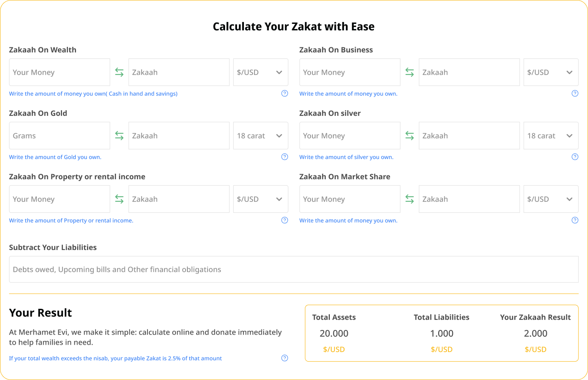Click the swap arrows in Zakaah On Business
The image size is (588, 380).
tap(410, 72)
